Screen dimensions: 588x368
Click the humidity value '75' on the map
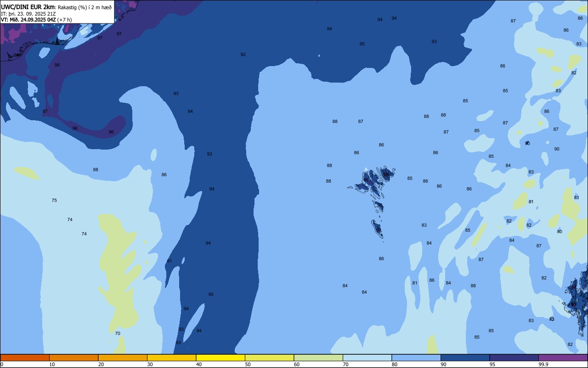click(54, 201)
